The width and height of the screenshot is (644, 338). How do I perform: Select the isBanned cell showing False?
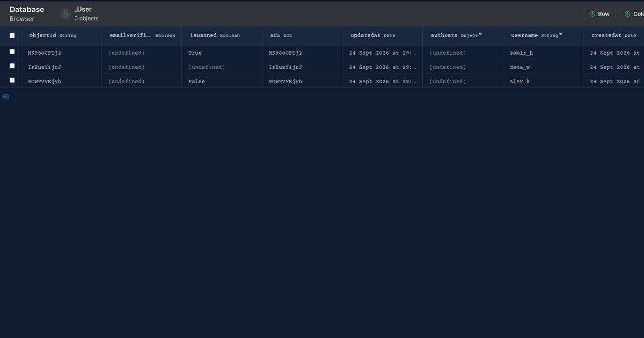(x=222, y=81)
